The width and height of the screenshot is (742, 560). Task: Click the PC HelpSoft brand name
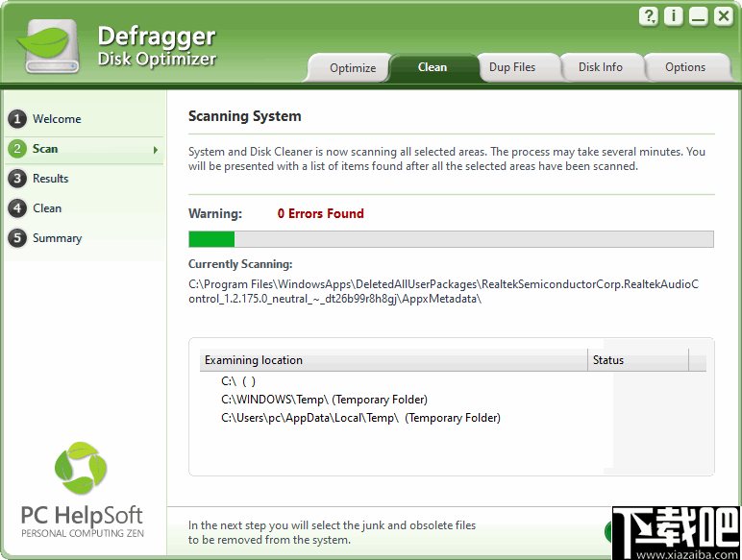[x=82, y=515]
